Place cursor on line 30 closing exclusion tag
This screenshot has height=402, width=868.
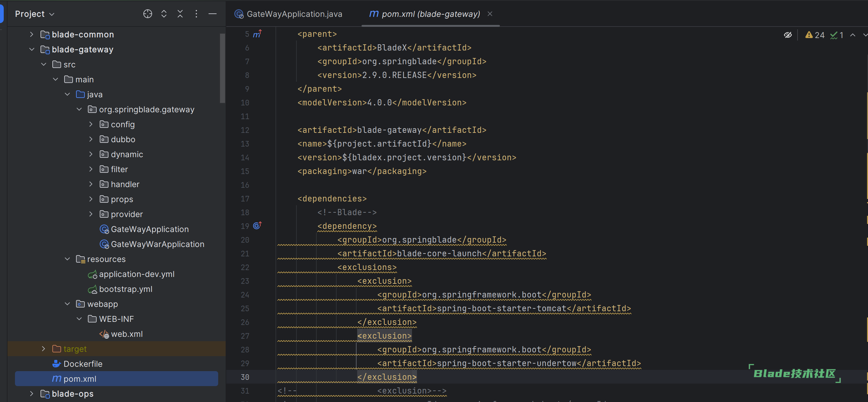(387, 377)
